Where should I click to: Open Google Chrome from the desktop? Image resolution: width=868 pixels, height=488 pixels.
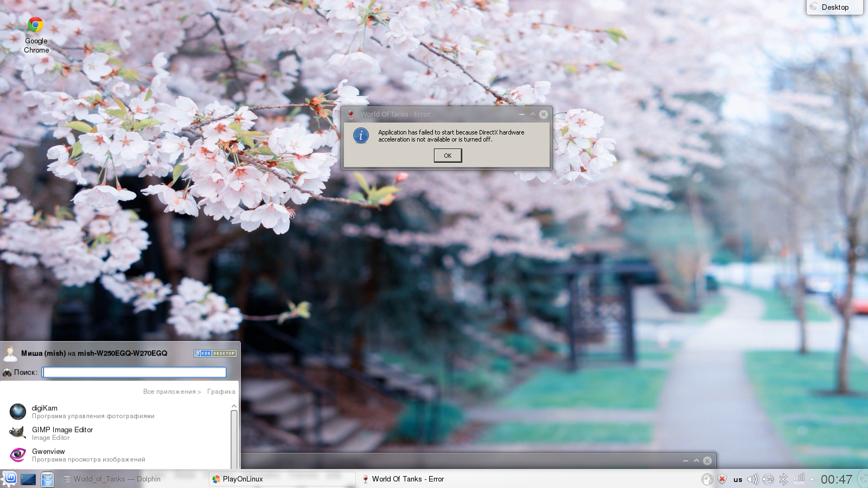click(x=36, y=35)
